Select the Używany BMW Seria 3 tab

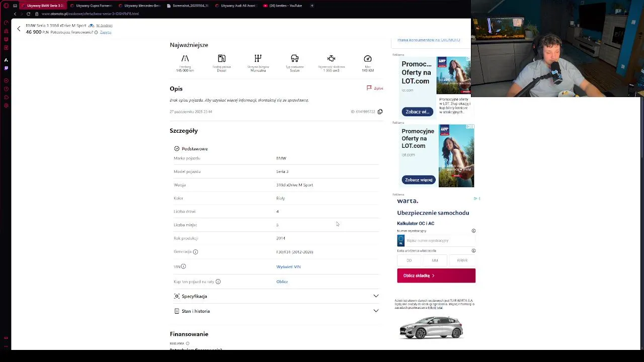point(43,6)
